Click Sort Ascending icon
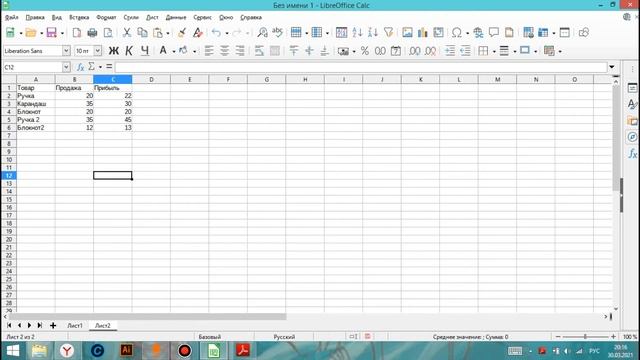 tap(357, 33)
